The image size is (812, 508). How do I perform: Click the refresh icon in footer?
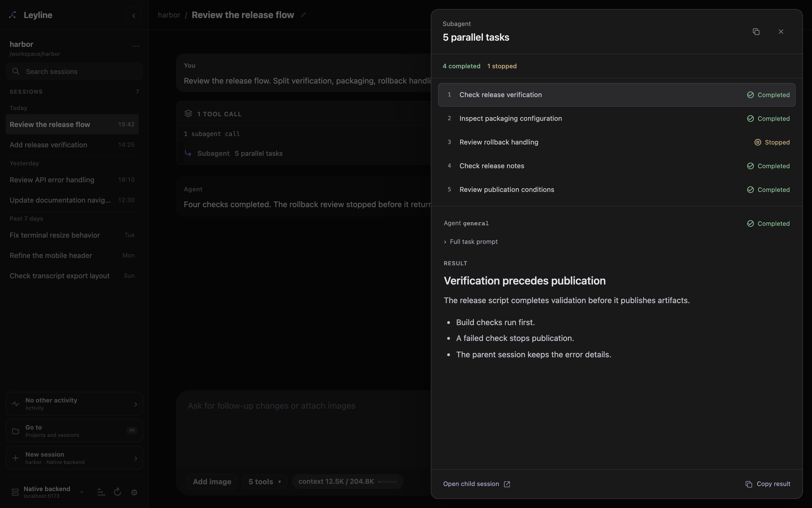[x=118, y=492]
